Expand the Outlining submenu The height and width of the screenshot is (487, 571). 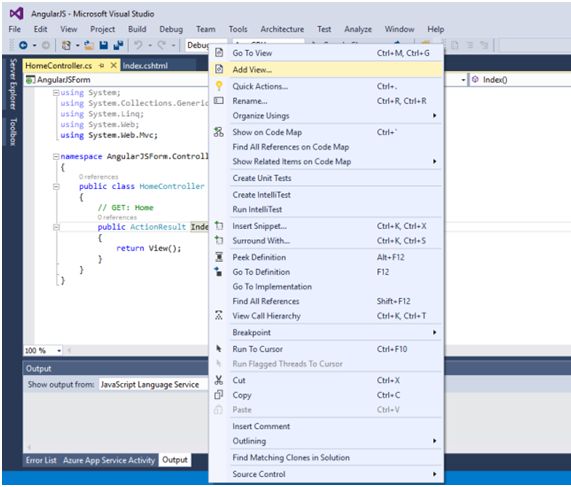pyautogui.click(x=434, y=441)
